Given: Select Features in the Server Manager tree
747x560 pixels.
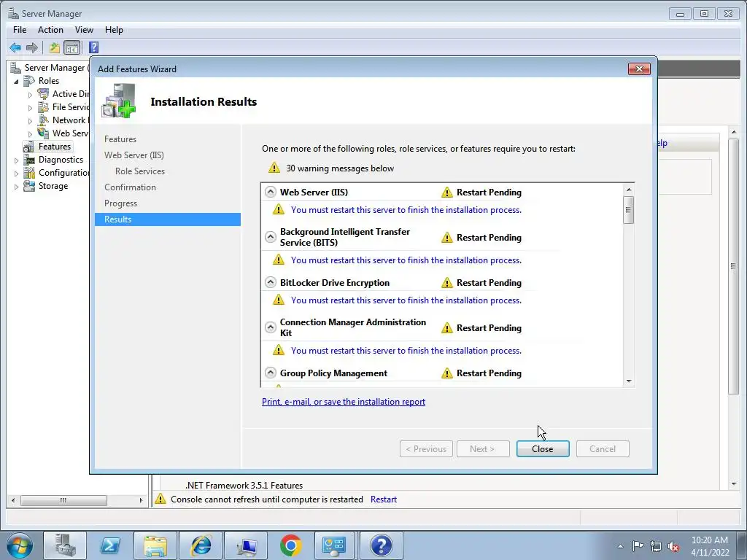Looking at the screenshot, I should 54,147.
